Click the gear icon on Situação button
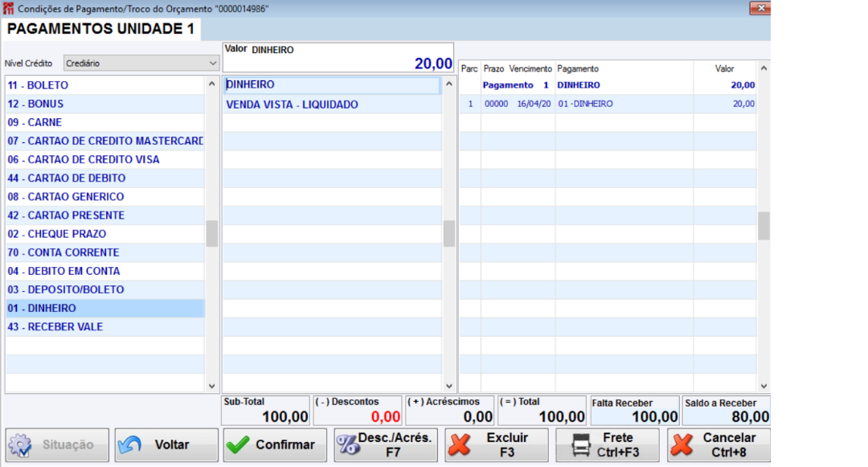 click(20, 444)
